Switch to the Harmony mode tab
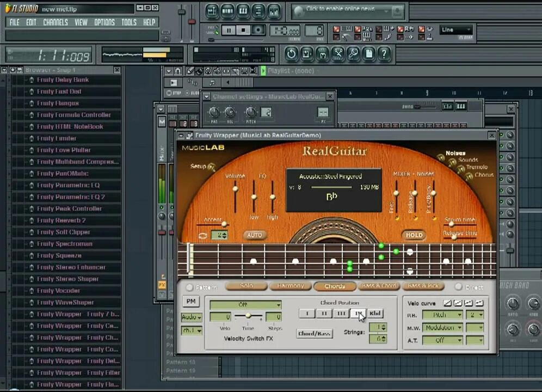Viewport: 542px width, 392px height. coord(291,286)
